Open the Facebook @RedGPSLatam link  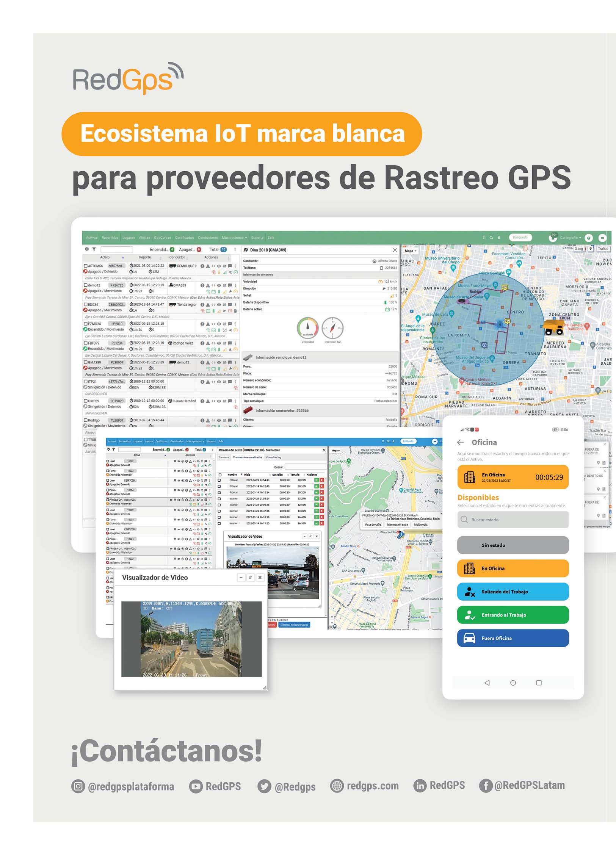pos(522,785)
